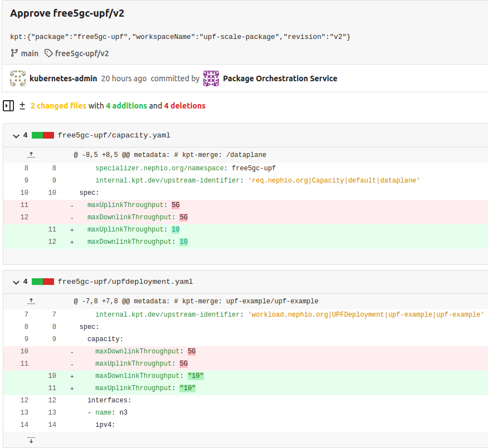The width and height of the screenshot is (488, 448).
Task: Toggle selection of capacity.yaml added line 12
Action: (x=52, y=241)
